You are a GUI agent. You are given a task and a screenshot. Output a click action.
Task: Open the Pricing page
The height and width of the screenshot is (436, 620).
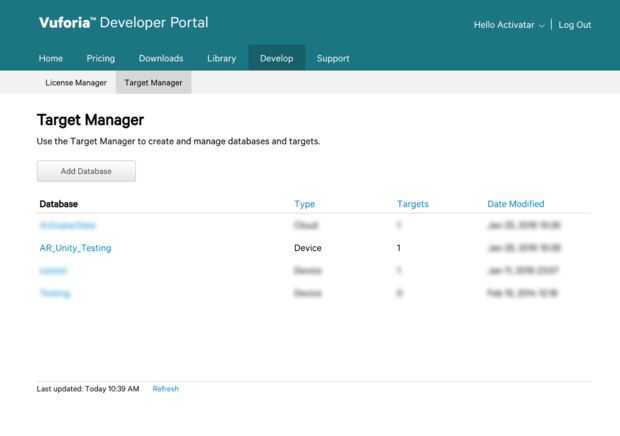101,59
